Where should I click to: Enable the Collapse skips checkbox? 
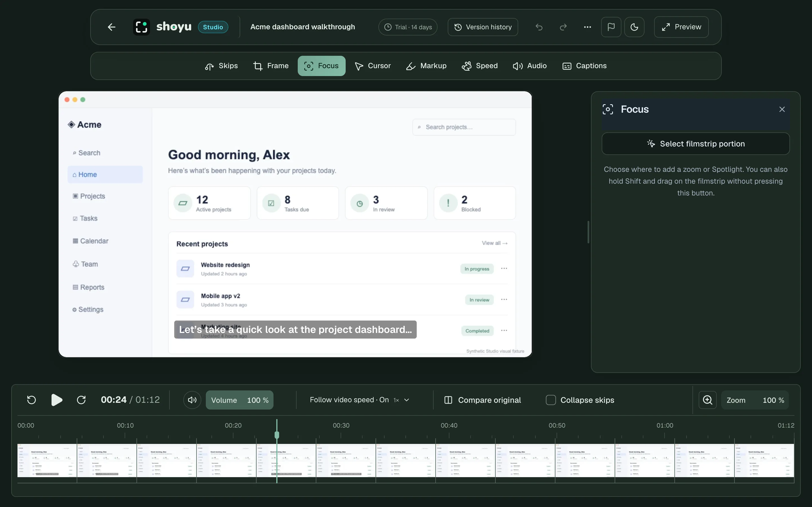tap(551, 400)
